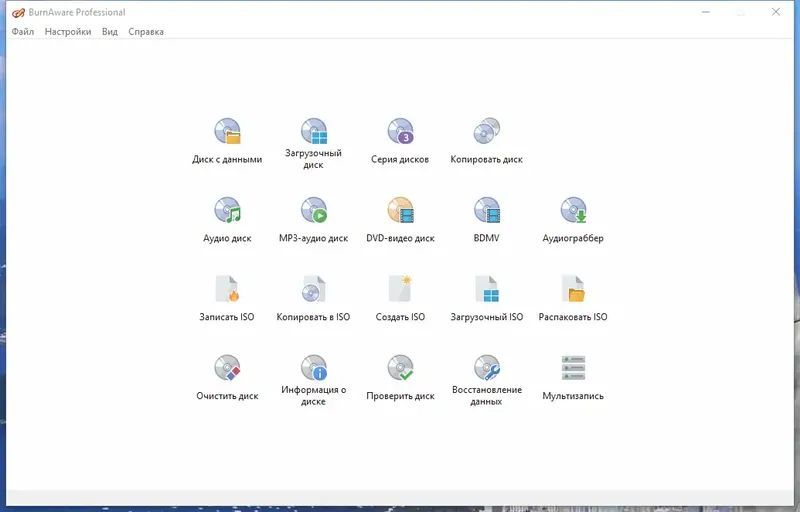Image resolution: width=800 pixels, height=512 pixels.
Task: Minimize the BurnAware Professional window
Action: coord(706,12)
